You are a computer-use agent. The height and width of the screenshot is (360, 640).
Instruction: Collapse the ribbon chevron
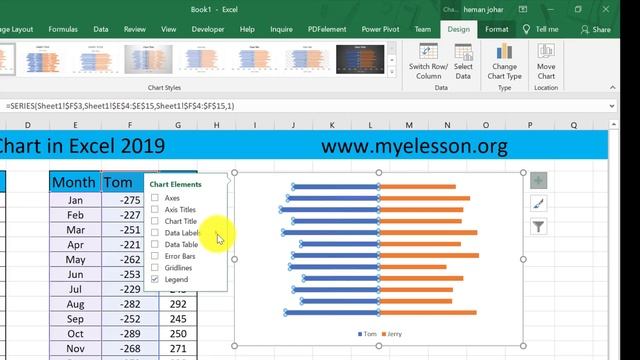[x=612, y=87]
